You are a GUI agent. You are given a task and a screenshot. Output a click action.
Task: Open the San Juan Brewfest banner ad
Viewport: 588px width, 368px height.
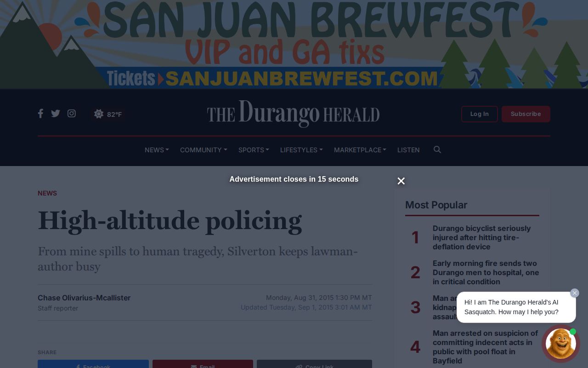click(294, 44)
